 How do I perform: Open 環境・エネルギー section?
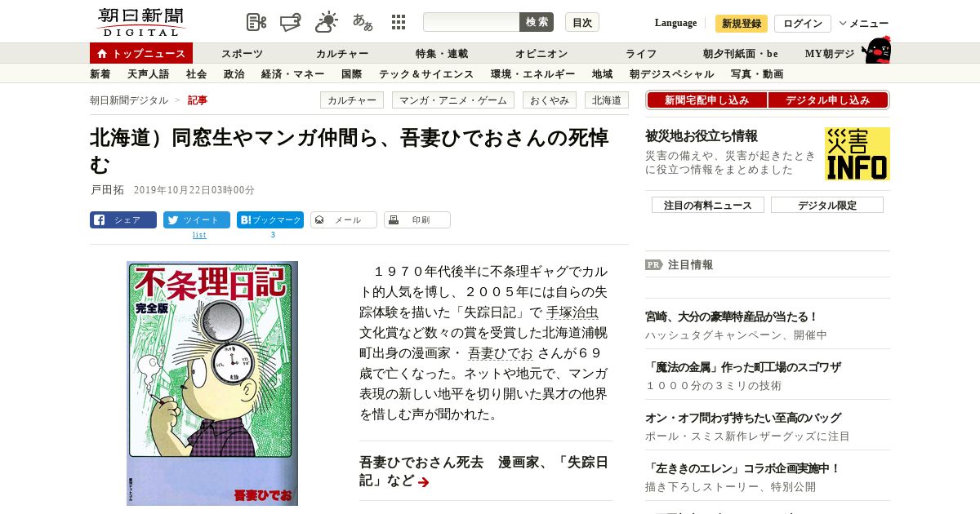point(532,74)
